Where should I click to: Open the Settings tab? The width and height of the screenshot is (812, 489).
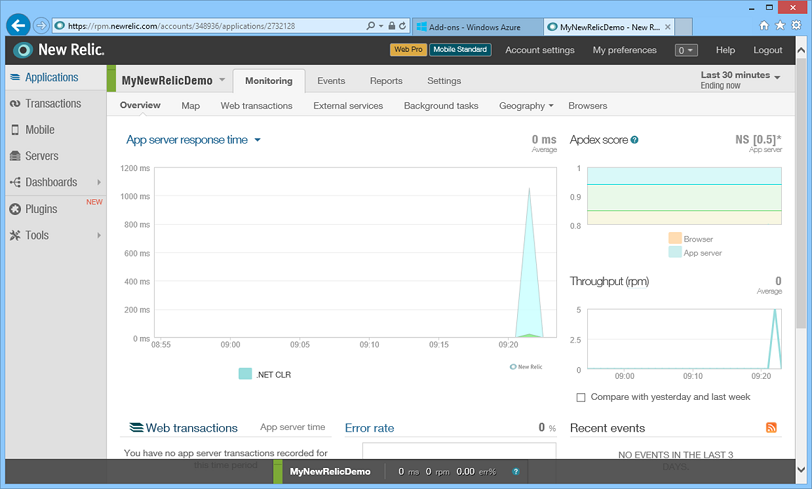(x=444, y=81)
